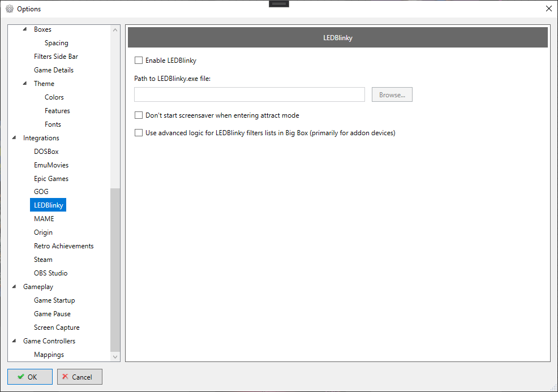Open DOSBox integration settings

[46, 152]
